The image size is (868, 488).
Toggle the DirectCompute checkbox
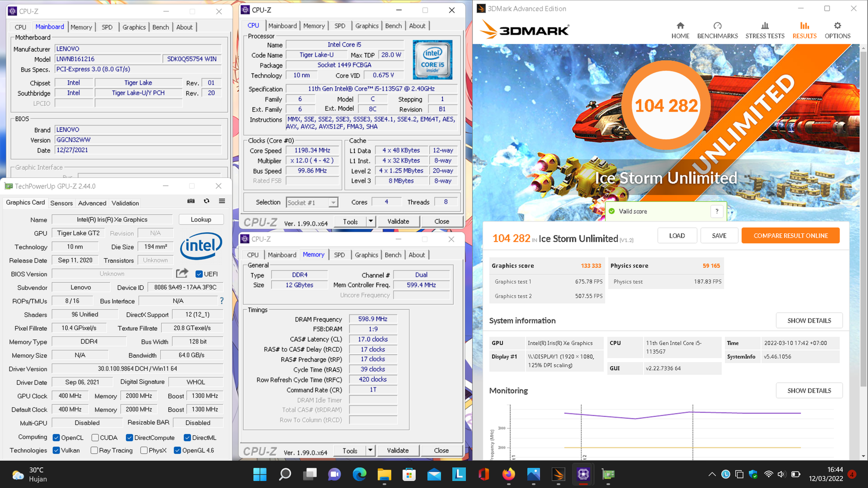[129, 437]
